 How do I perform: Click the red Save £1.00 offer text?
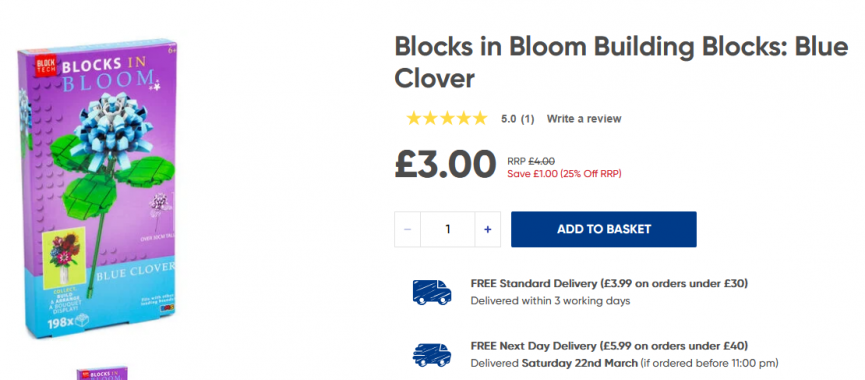point(564,174)
